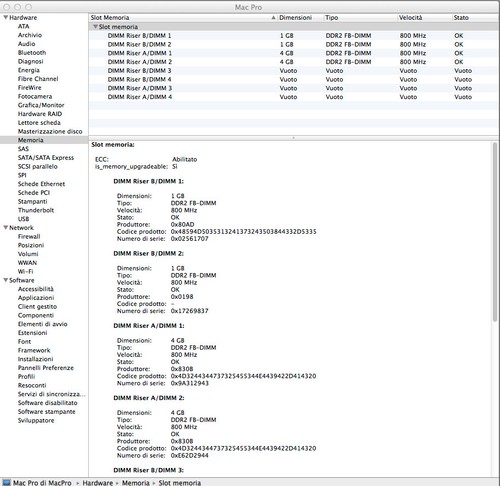The height and width of the screenshot is (486, 500).
Task: Open Client gestito entry
Action: pyautogui.click(x=37, y=306)
